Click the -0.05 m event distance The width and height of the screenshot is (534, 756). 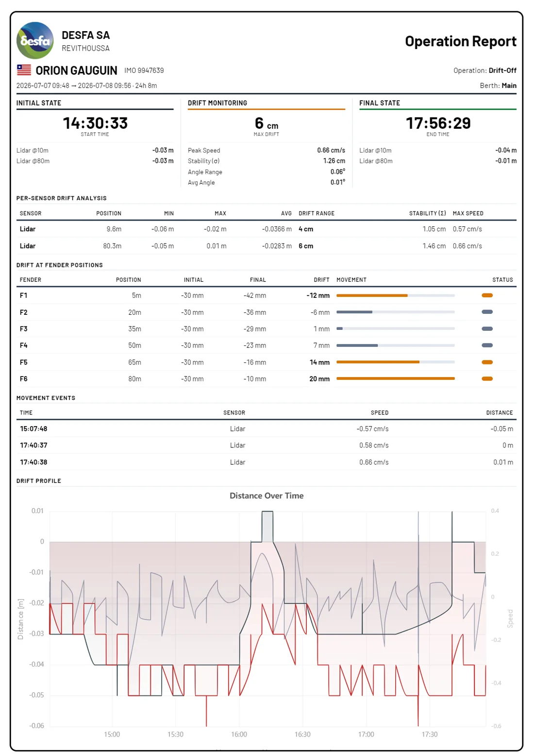pyautogui.click(x=501, y=429)
